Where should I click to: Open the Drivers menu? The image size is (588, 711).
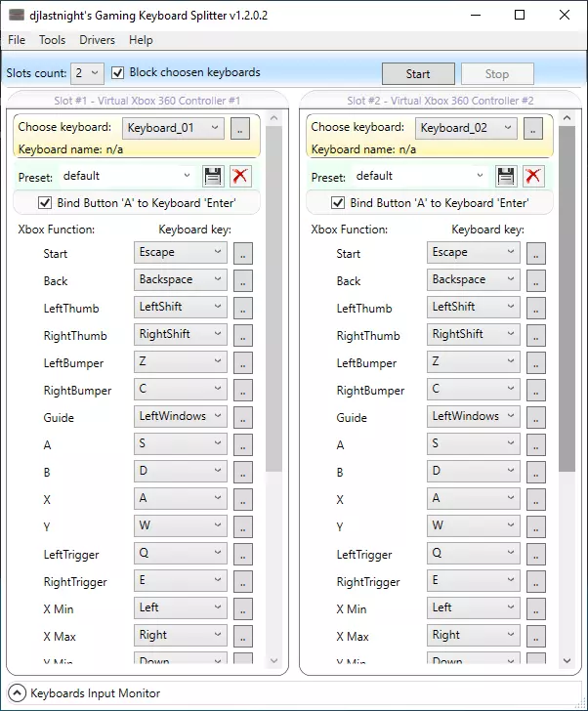[x=97, y=40]
